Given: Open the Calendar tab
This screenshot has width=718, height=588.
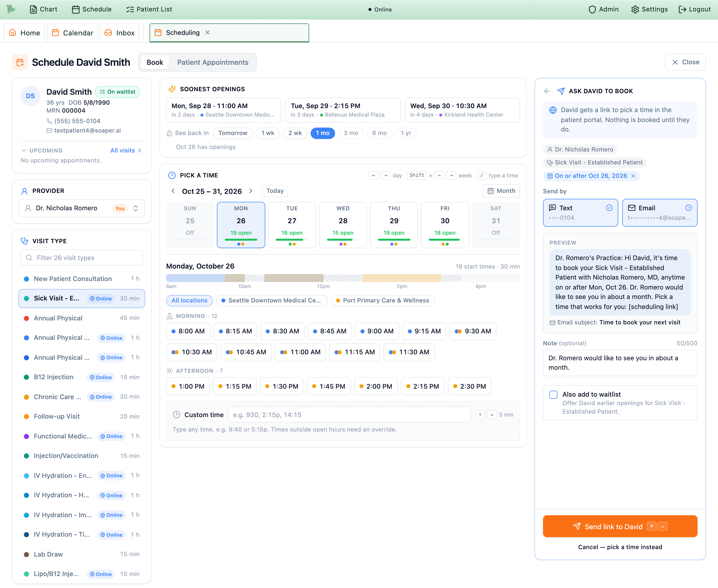Looking at the screenshot, I should point(73,33).
